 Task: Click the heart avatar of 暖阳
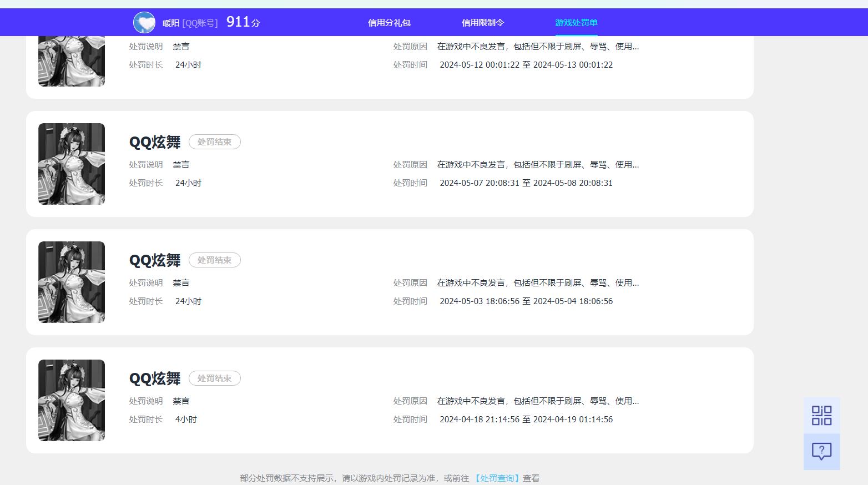point(144,22)
